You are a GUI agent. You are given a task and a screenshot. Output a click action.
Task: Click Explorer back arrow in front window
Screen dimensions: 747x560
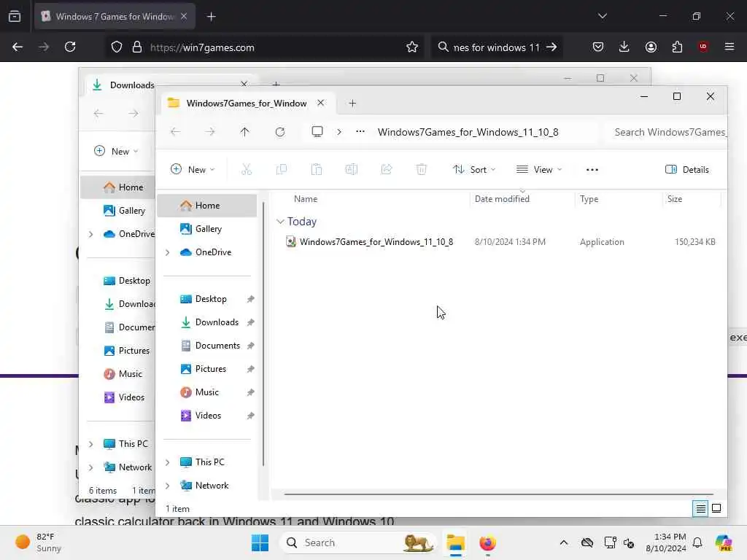click(x=175, y=132)
